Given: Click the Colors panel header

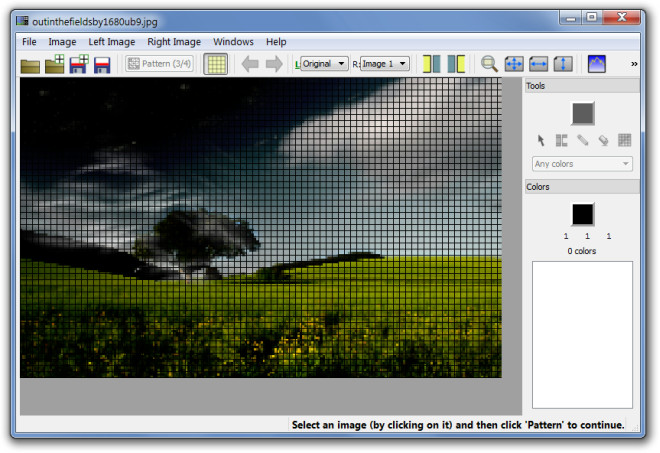Looking at the screenshot, I should (582, 187).
